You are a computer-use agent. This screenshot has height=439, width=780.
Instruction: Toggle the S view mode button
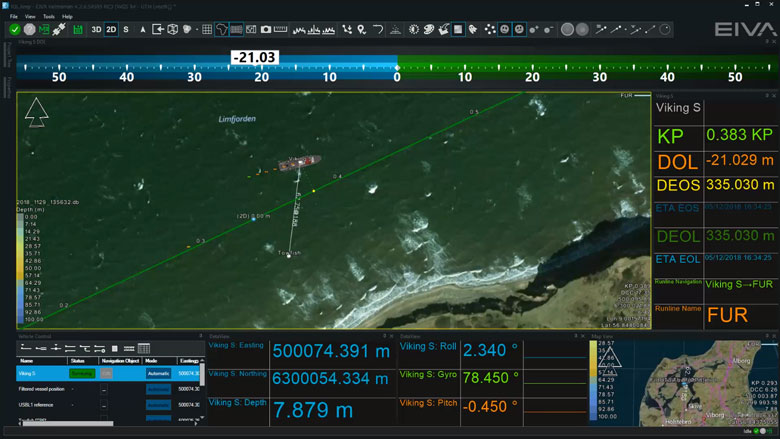tap(126, 30)
